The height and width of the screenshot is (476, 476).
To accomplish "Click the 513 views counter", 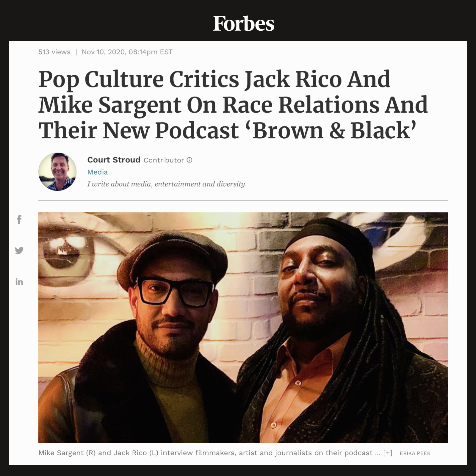I will pyautogui.click(x=54, y=52).
